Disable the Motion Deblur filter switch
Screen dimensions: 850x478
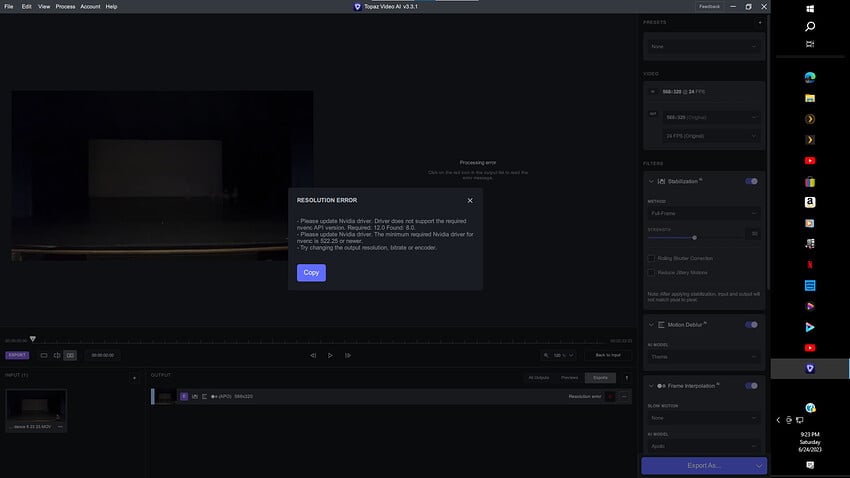[751, 325]
